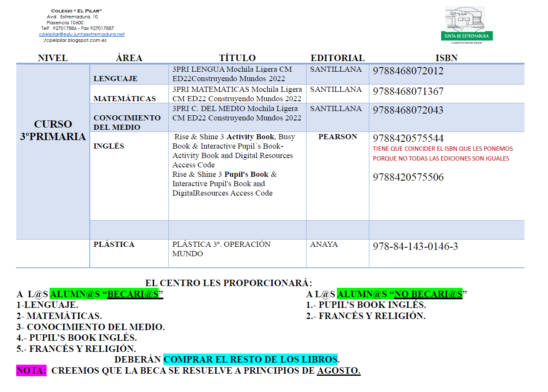Select the ÁREA column header
Image resolution: width=548 pixels, height=392 pixels.
(x=129, y=58)
